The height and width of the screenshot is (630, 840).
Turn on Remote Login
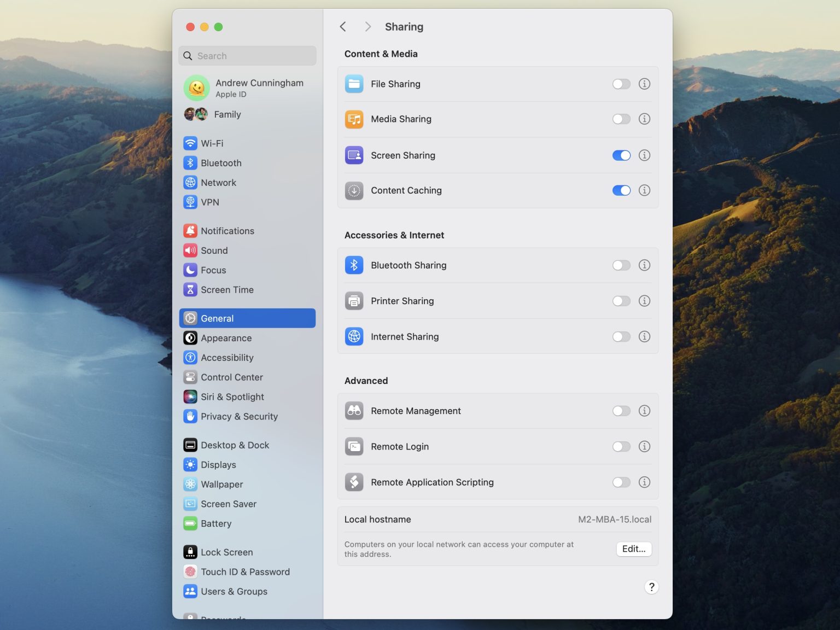click(x=621, y=446)
